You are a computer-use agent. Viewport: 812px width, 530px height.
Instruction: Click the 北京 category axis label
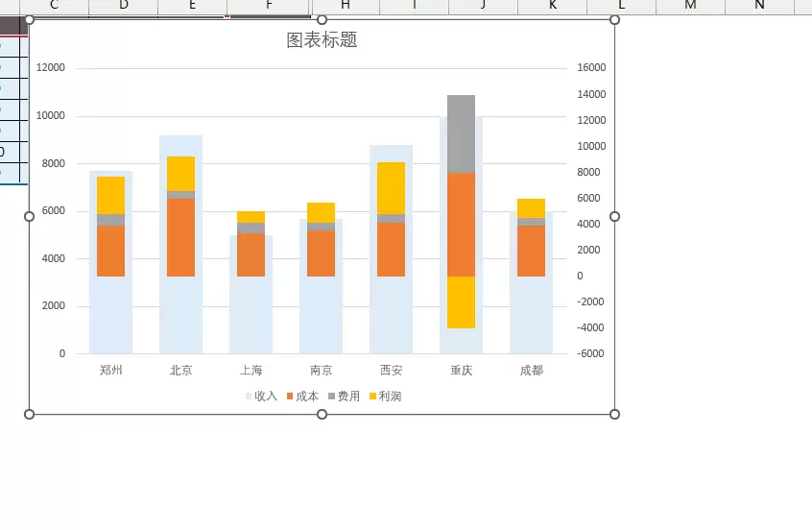pos(180,371)
